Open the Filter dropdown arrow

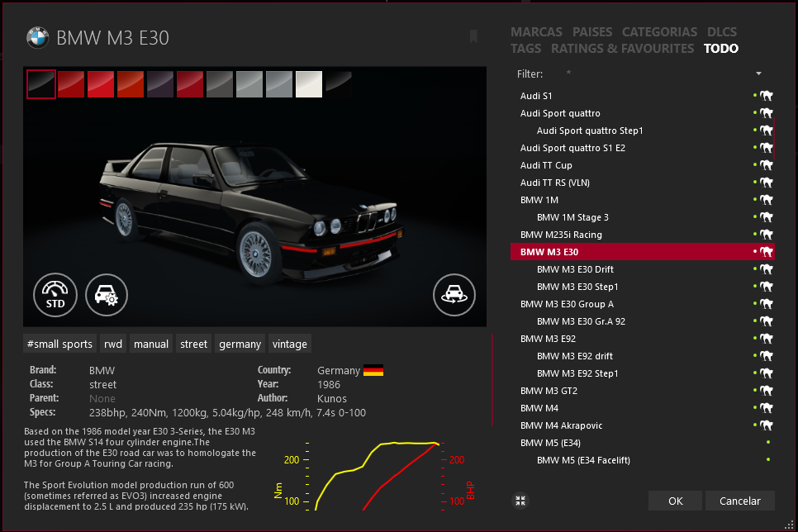tap(758, 74)
